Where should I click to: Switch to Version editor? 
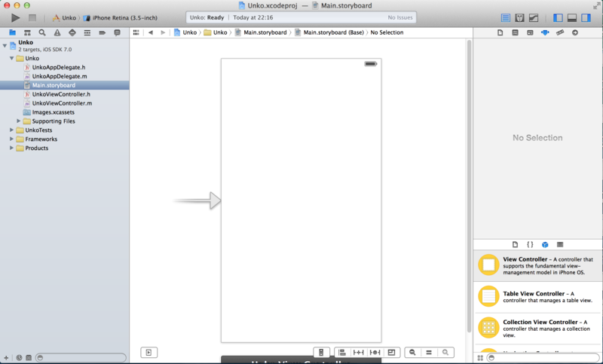click(534, 17)
